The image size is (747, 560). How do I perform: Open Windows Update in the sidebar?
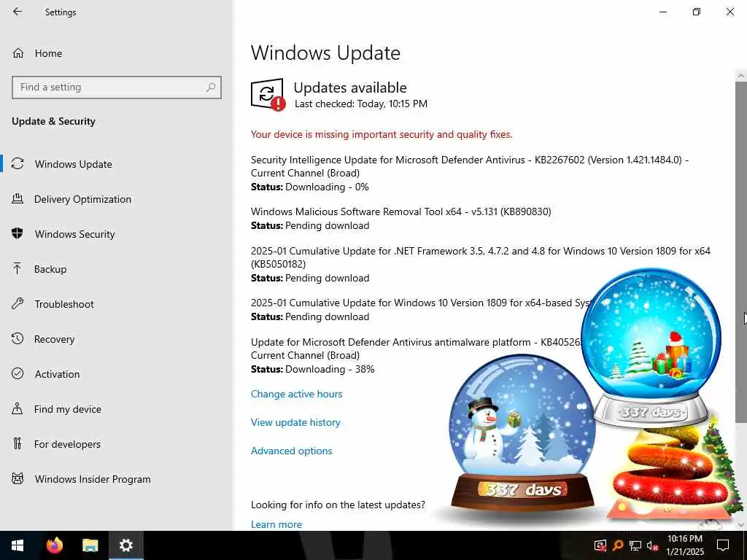pyautogui.click(x=117, y=164)
